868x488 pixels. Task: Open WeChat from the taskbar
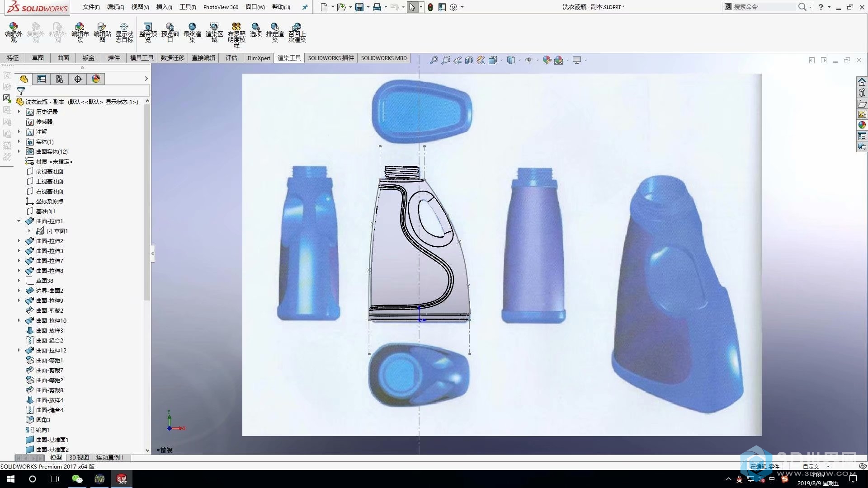point(77,479)
